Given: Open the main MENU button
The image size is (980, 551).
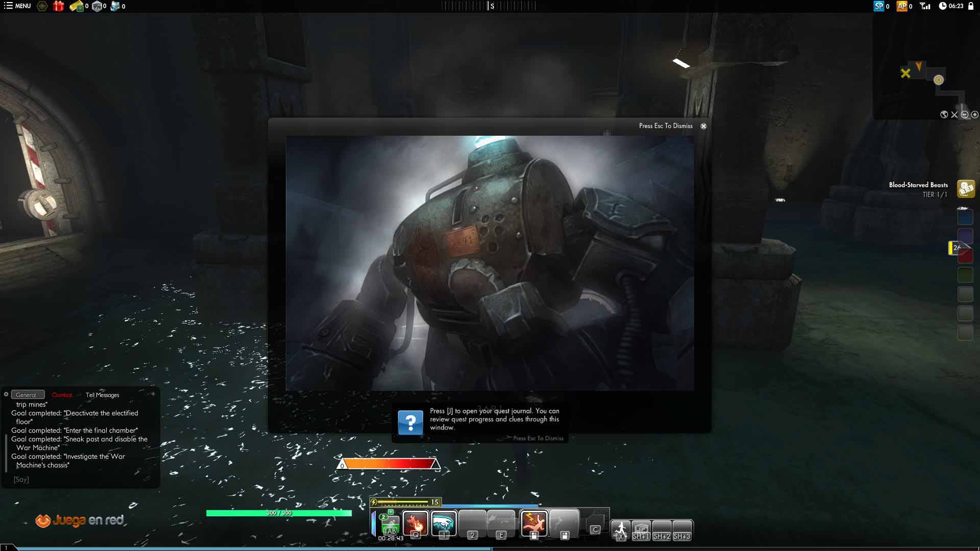Looking at the screenshot, I should click(17, 6).
